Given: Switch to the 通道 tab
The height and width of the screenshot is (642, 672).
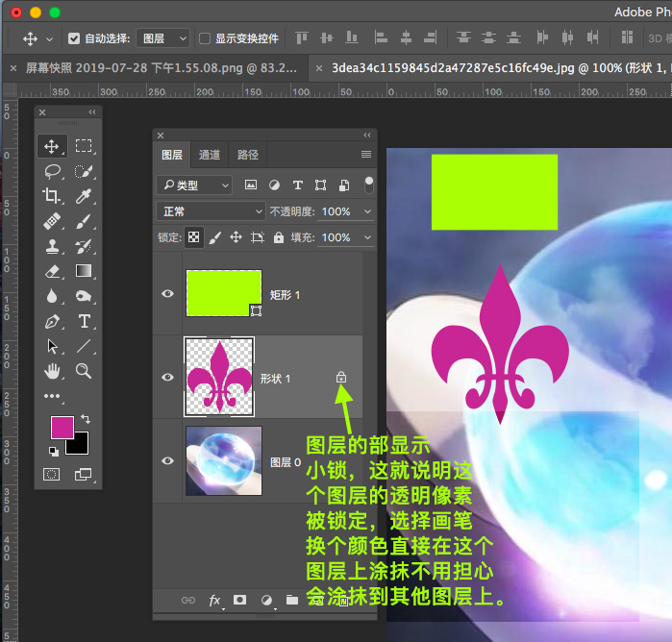Looking at the screenshot, I should coord(210,155).
